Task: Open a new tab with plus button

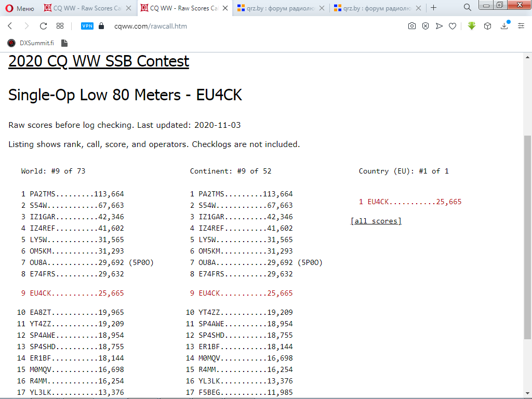Action: click(434, 8)
